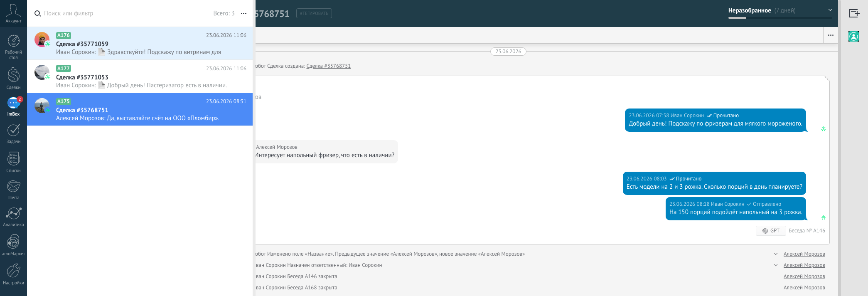Click message 'Есть модели на 2 и 3 рожка'
The height and width of the screenshot is (296, 868).
pyautogui.click(x=714, y=183)
